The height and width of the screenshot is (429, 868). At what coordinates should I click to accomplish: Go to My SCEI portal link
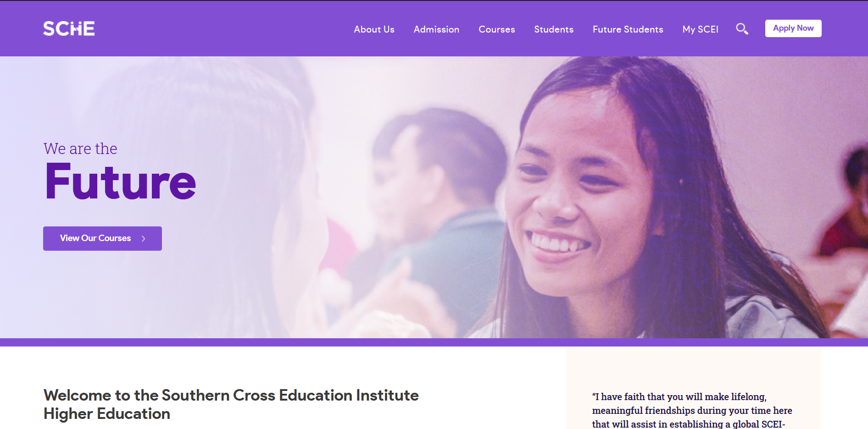700,29
